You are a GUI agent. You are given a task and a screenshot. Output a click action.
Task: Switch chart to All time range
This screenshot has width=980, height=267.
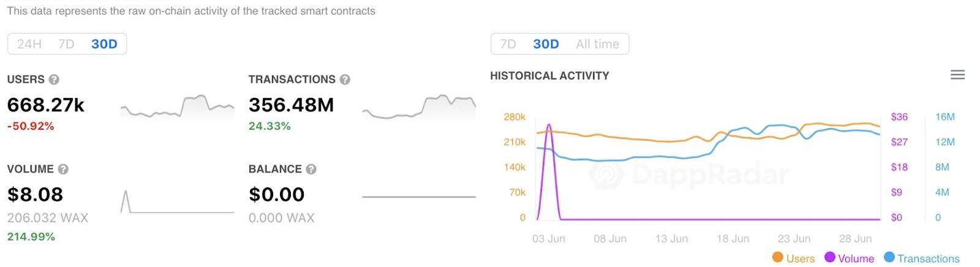597,44
